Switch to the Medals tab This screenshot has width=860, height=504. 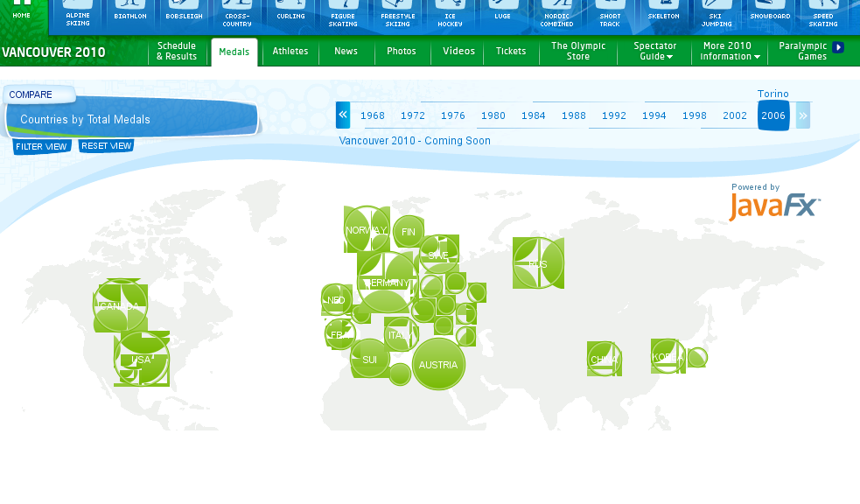click(x=234, y=52)
